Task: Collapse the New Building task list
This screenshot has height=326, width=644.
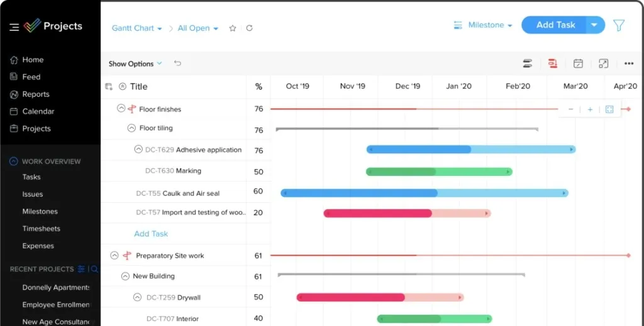Action: (x=125, y=276)
